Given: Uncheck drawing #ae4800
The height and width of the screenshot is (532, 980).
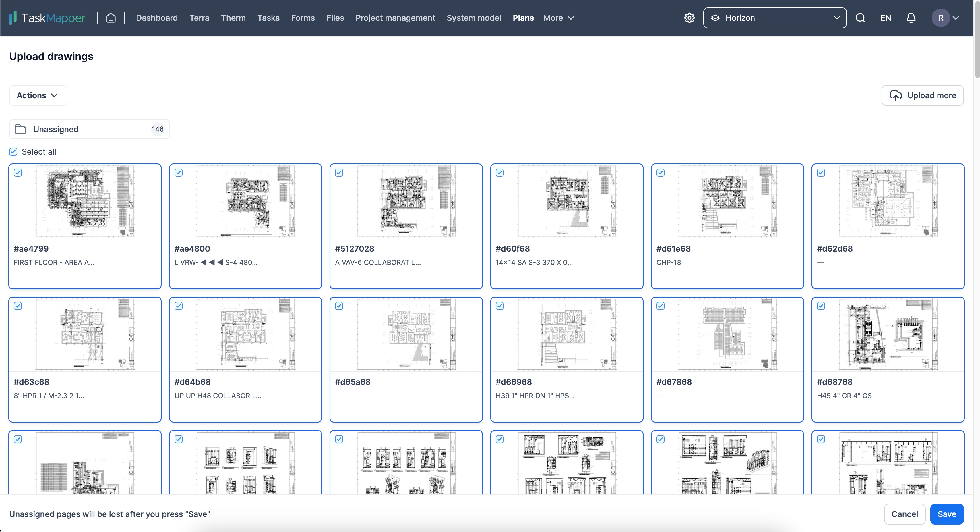Looking at the screenshot, I should [179, 173].
